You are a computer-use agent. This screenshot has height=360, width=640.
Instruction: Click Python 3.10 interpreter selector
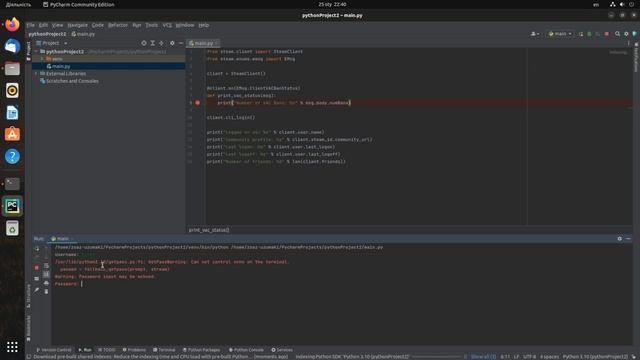click(x=595, y=357)
